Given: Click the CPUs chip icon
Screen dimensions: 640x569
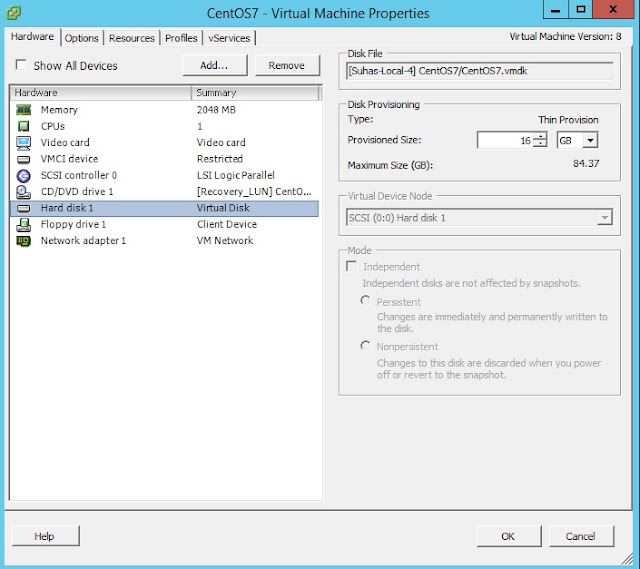Looking at the screenshot, I should 23,126.
